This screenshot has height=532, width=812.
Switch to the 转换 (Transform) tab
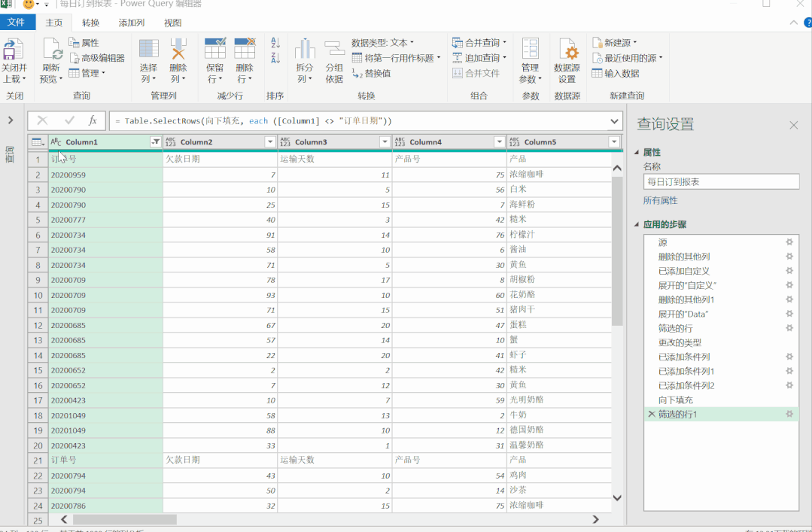pos(90,23)
